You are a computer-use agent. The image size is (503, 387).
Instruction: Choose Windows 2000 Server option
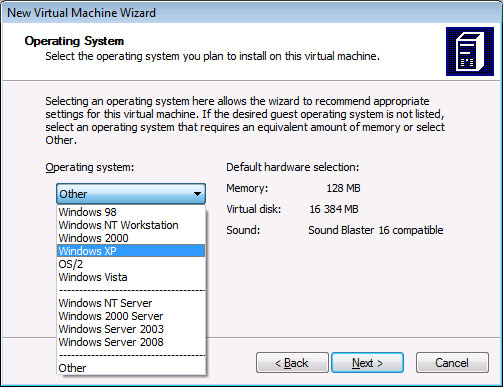click(131, 316)
